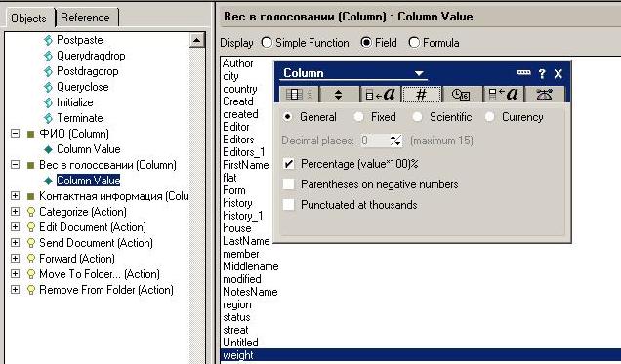Select the Numbers tab with # symbol
This screenshot has width=621, height=364.
[422, 95]
